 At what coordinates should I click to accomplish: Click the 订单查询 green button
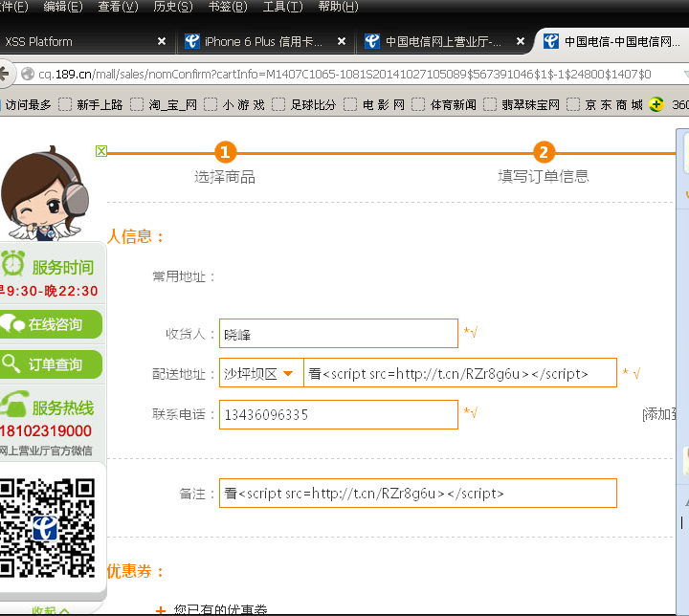coord(51,364)
